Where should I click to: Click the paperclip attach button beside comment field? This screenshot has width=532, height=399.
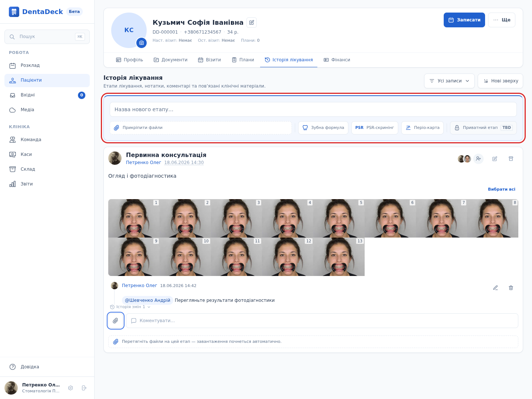116,321
